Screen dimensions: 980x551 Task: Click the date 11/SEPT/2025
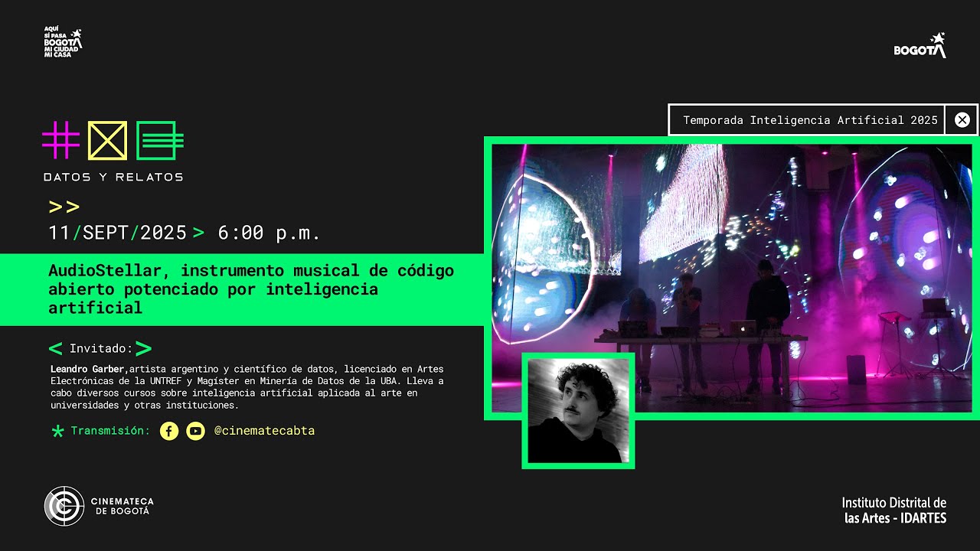tap(116, 233)
